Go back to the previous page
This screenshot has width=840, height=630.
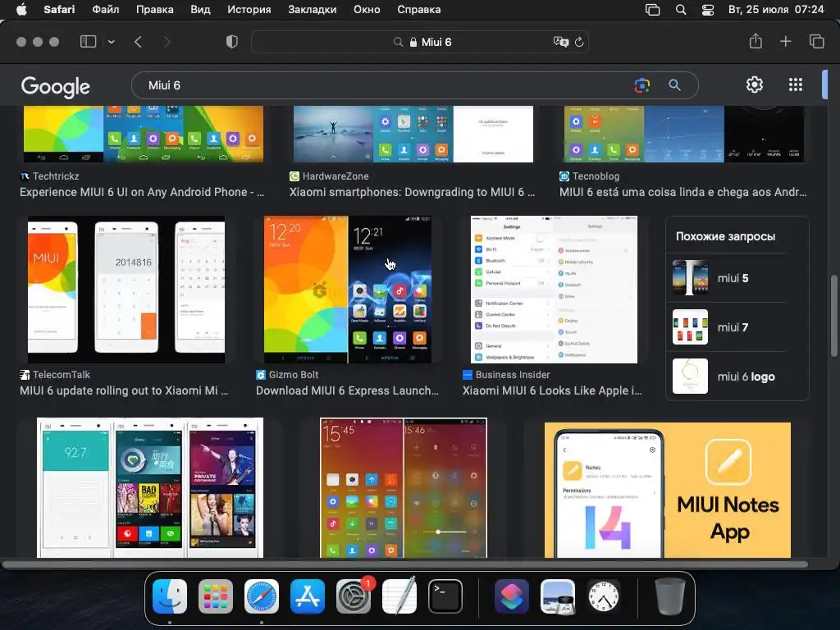tap(138, 42)
